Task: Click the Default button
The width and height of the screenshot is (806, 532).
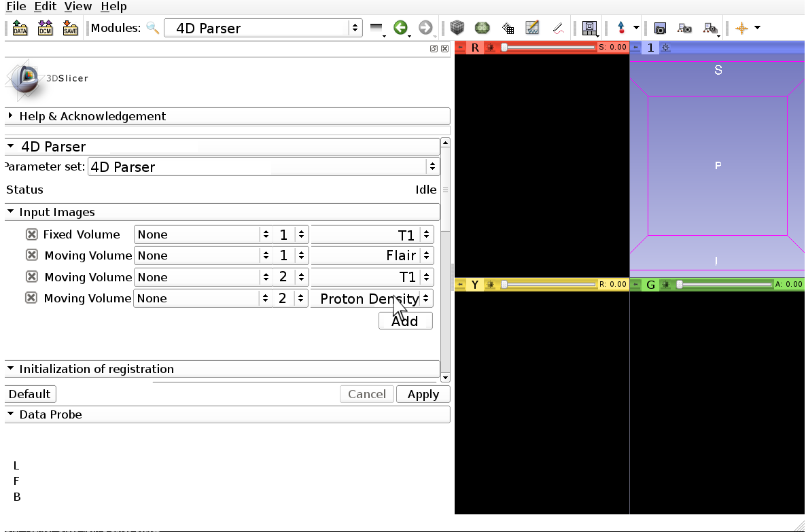Action: click(x=30, y=394)
